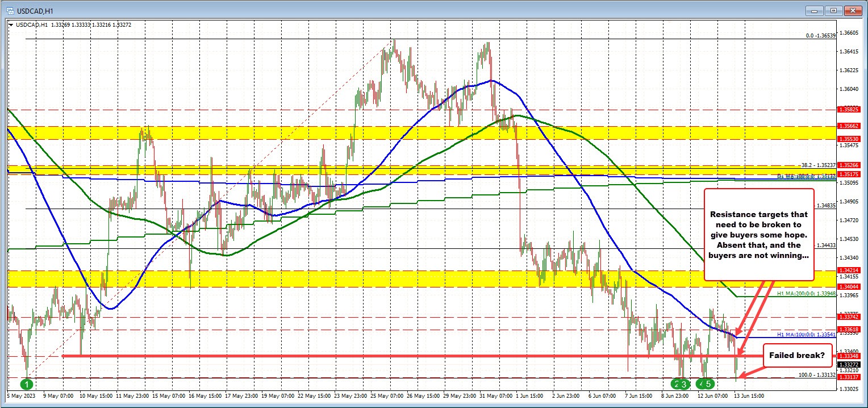
Task: Click the 1.36225 price scale value
Action: [x=849, y=70]
